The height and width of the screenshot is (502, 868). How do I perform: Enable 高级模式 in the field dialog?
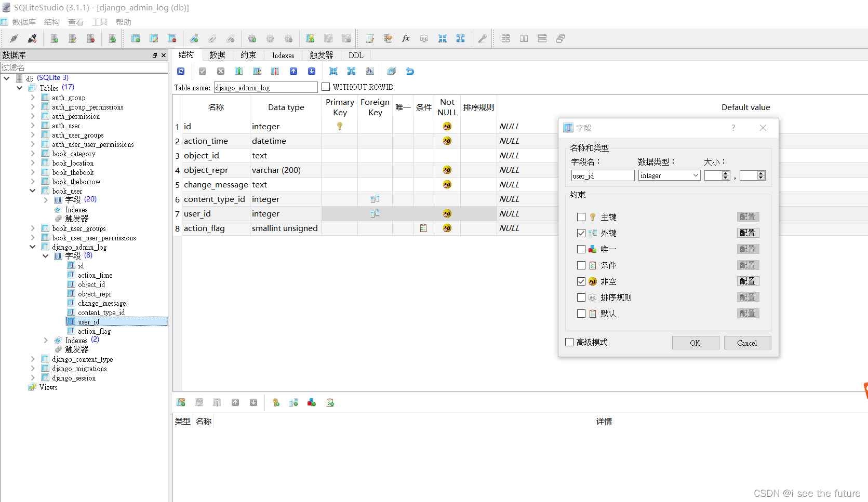(569, 342)
